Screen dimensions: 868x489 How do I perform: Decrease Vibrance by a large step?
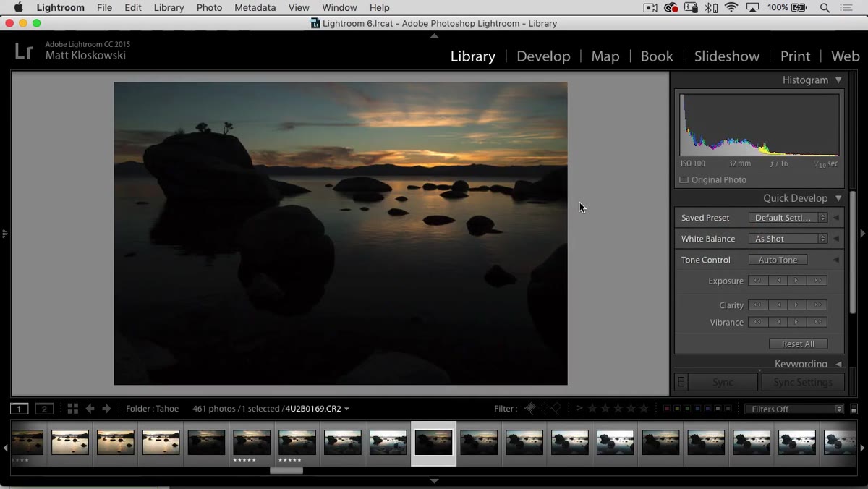[758, 322]
